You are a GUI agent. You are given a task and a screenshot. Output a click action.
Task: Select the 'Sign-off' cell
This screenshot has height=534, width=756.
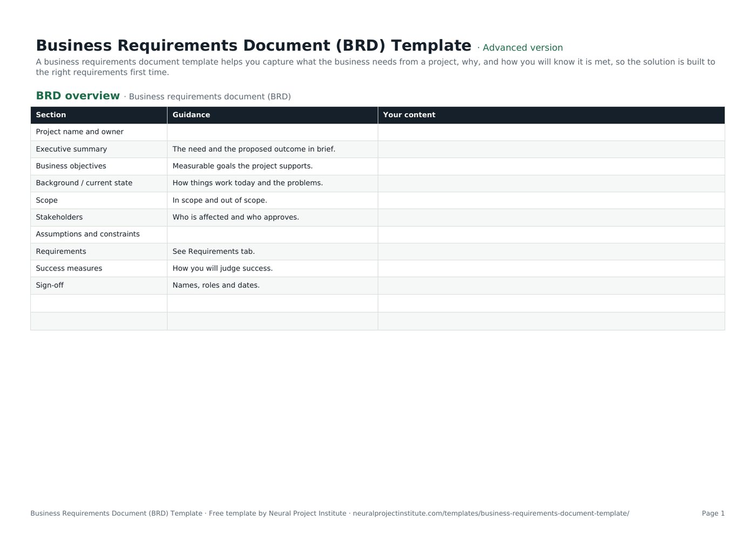pyautogui.click(x=99, y=286)
